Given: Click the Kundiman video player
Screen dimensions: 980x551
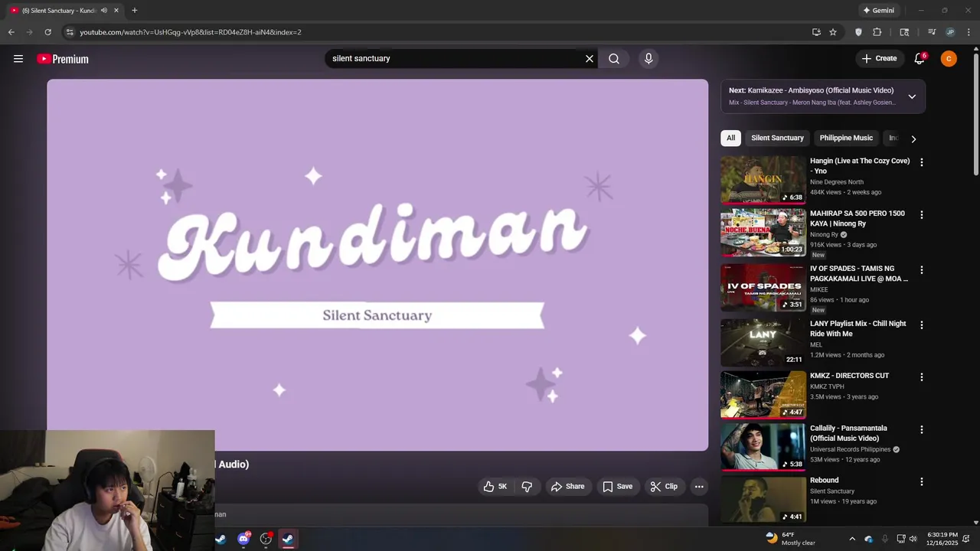Looking at the screenshot, I should coord(377,265).
